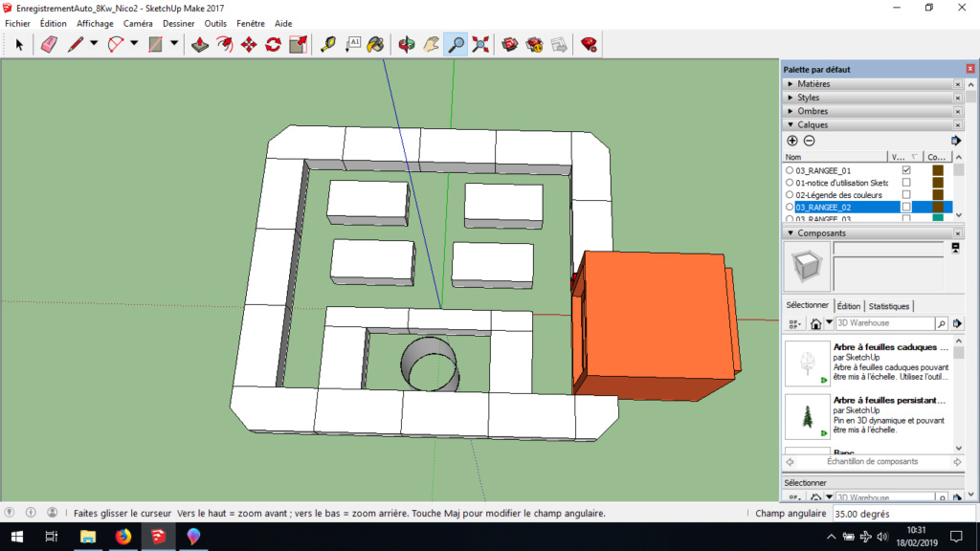Expand the Matières panel
The width and height of the screenshot is (980, 551).
pos(791,84)
